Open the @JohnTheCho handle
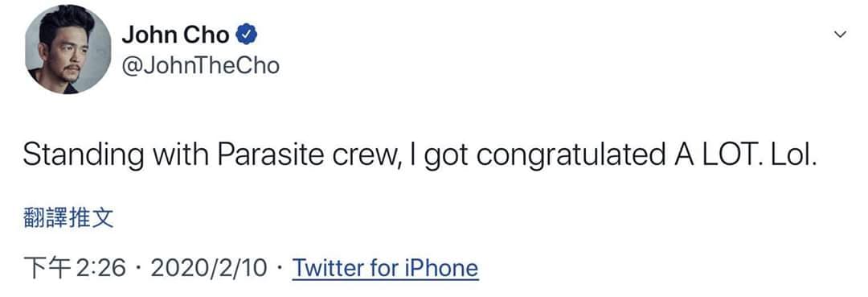This screenshot has width=868, height=297. tap(200, 67)
